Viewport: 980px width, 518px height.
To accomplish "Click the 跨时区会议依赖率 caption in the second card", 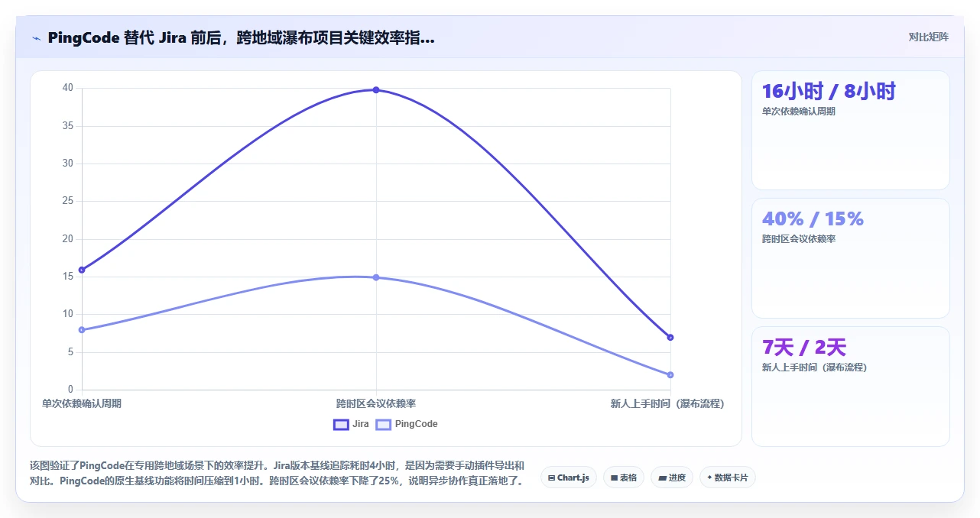I will click(799, 239).
